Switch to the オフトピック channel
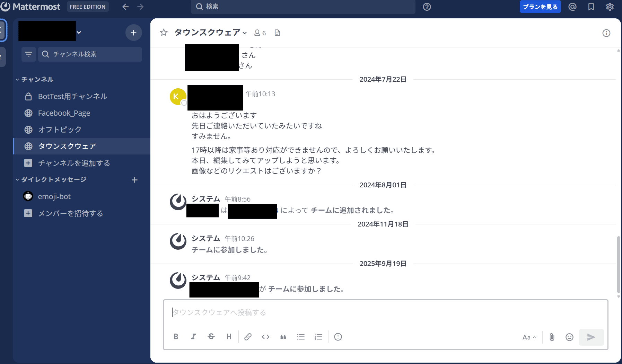 (x=60, y=130)
